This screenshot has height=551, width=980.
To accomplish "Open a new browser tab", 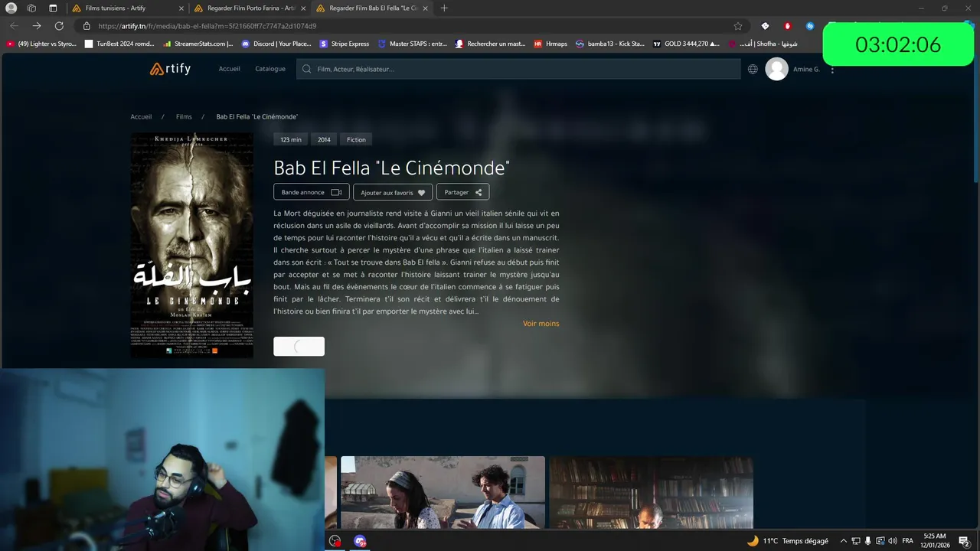I will pyautogui.click(x=444, y=8).
